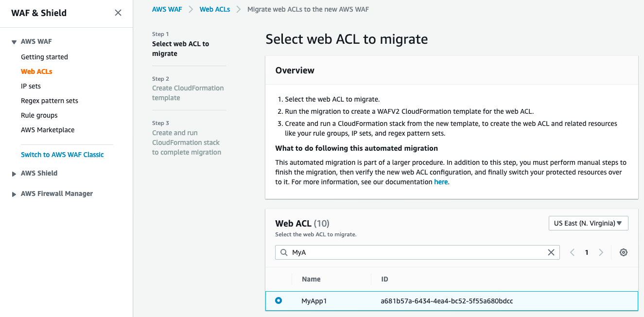Click the documentation here link

tap(441, 181)
